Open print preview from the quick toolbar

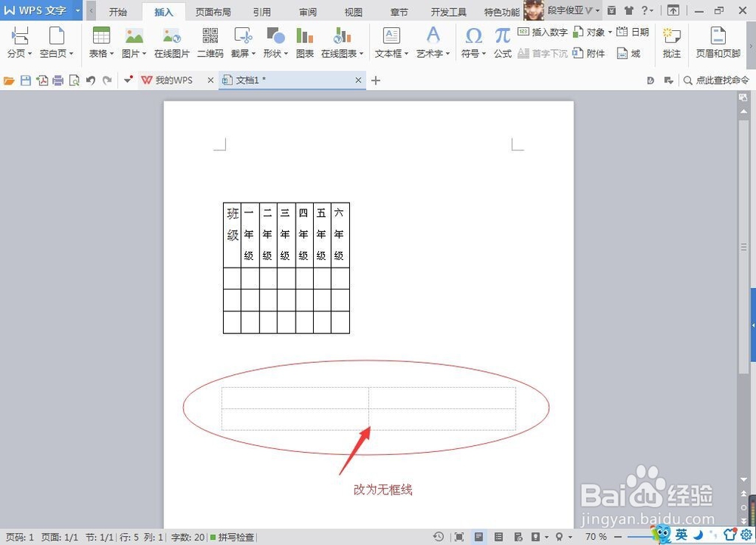[74, 80]
